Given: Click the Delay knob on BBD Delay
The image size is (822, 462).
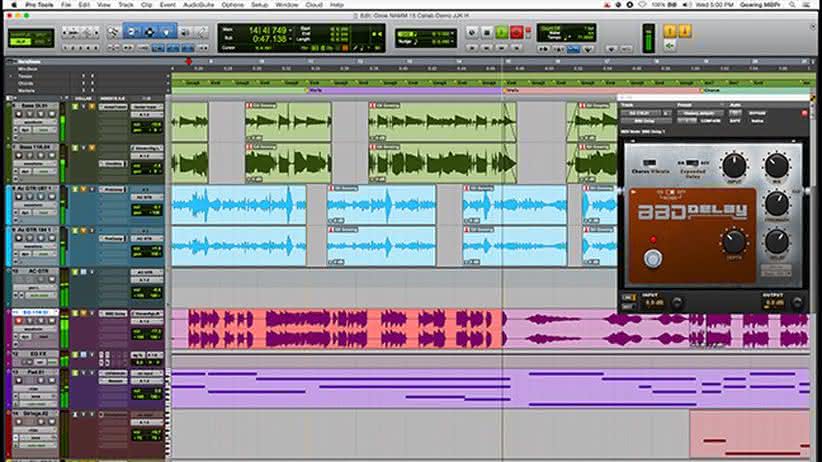Looking at the screenshot, I should click(777, 242).
